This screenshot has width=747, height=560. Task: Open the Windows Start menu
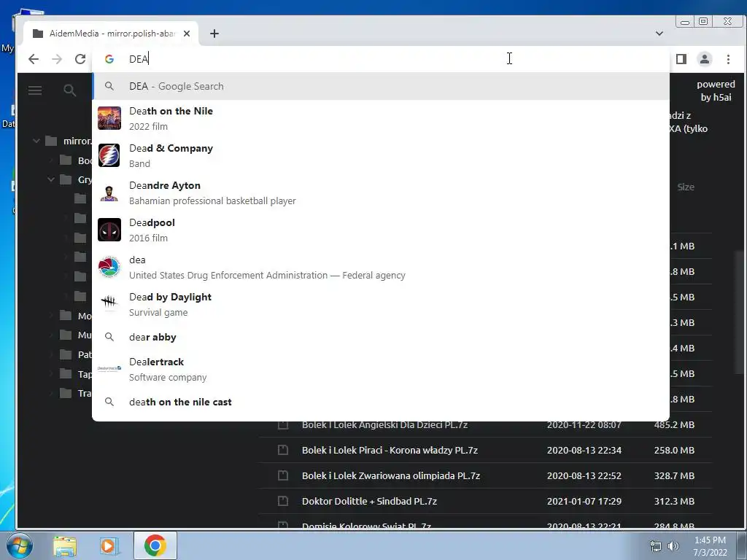19,545
